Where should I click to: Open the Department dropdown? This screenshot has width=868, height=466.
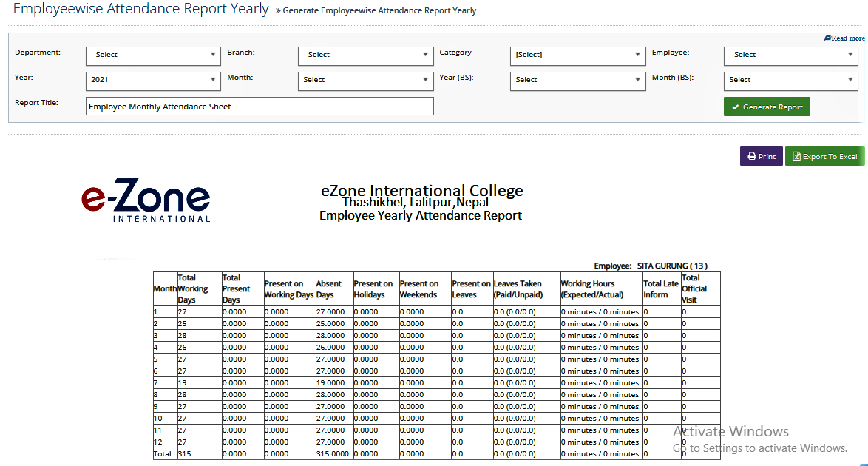tap(153, 55)
